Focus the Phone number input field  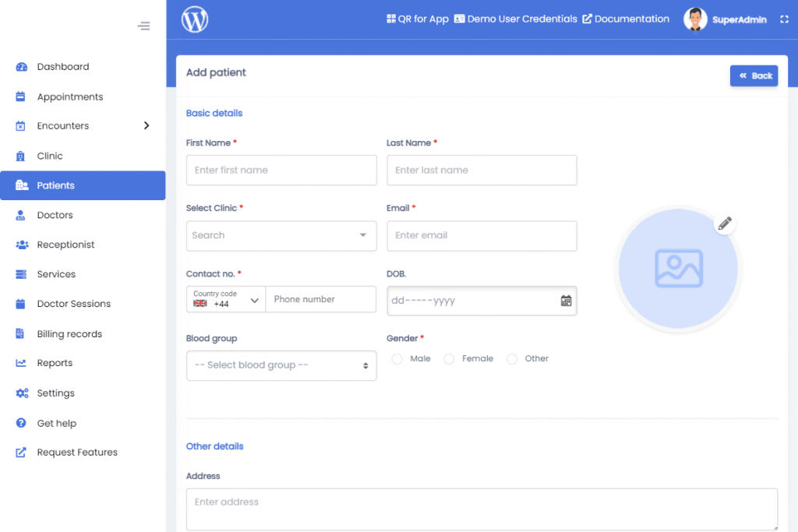pyautogui.click(x=321, y=299)
